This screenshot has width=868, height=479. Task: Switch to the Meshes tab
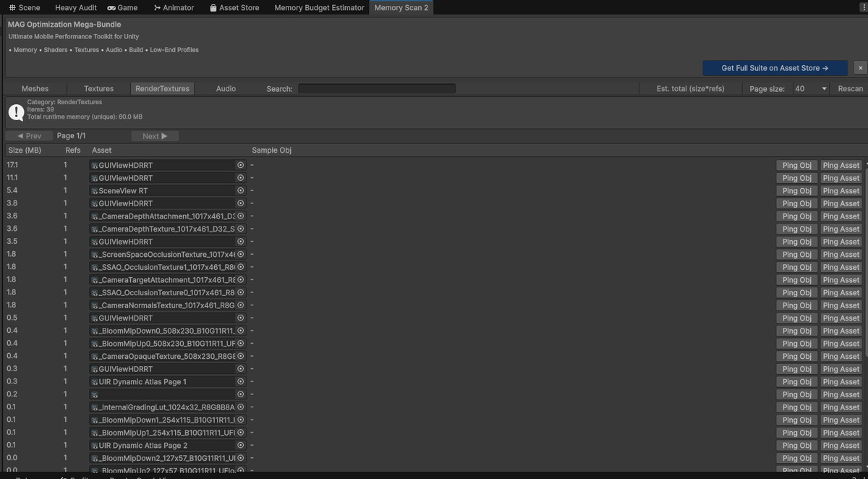[x=35, y=88]
